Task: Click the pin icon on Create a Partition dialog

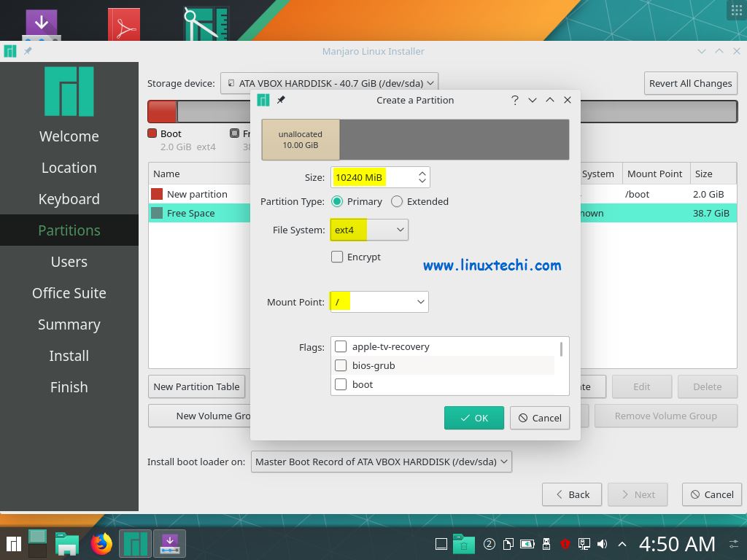Action: 280,100
